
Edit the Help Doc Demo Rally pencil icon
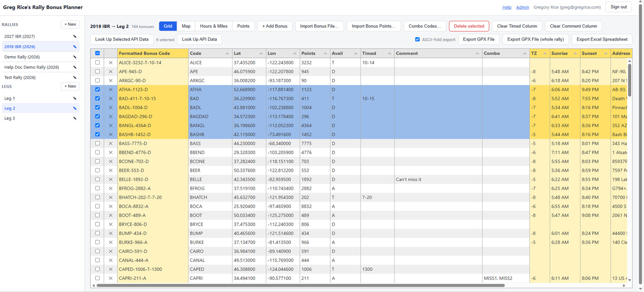(75, 67)
